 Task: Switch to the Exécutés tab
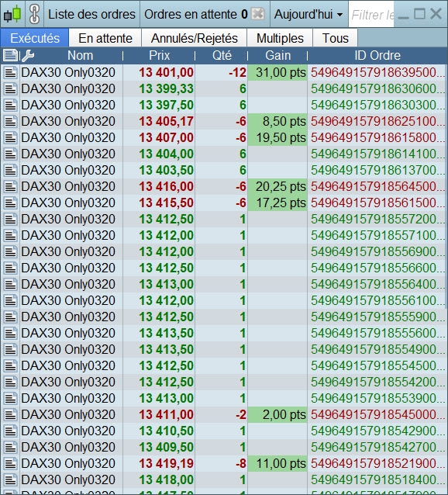pos(35,38)
